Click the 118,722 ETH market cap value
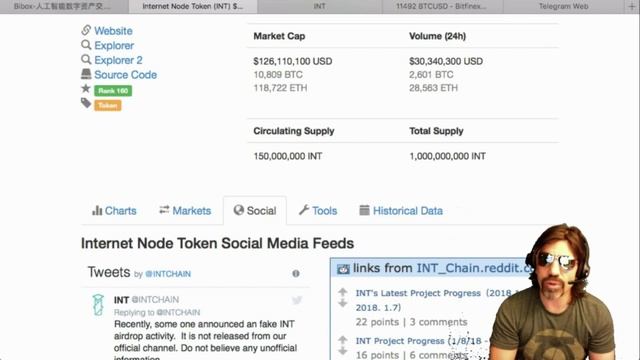The height and width of the screenshot is (360, 640). click(x=280, y=88)
